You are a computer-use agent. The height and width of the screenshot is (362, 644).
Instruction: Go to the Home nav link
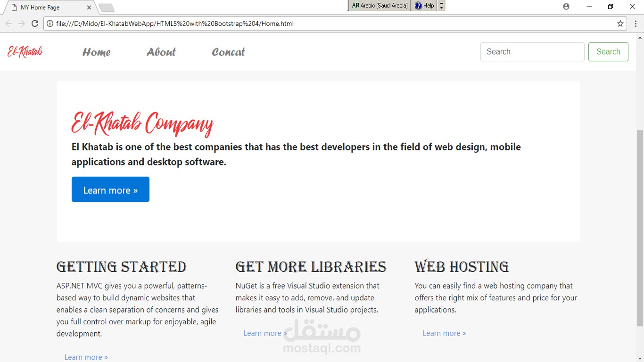[x=97, y=52]
